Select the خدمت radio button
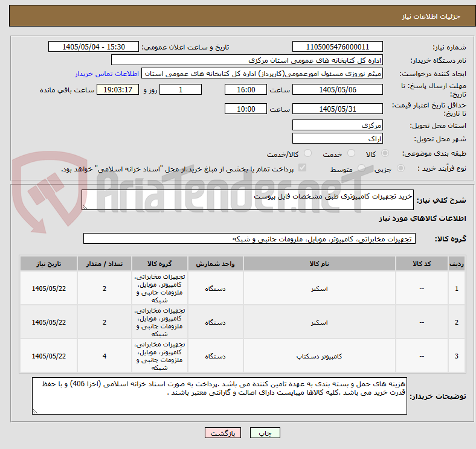 click(351, 153)
